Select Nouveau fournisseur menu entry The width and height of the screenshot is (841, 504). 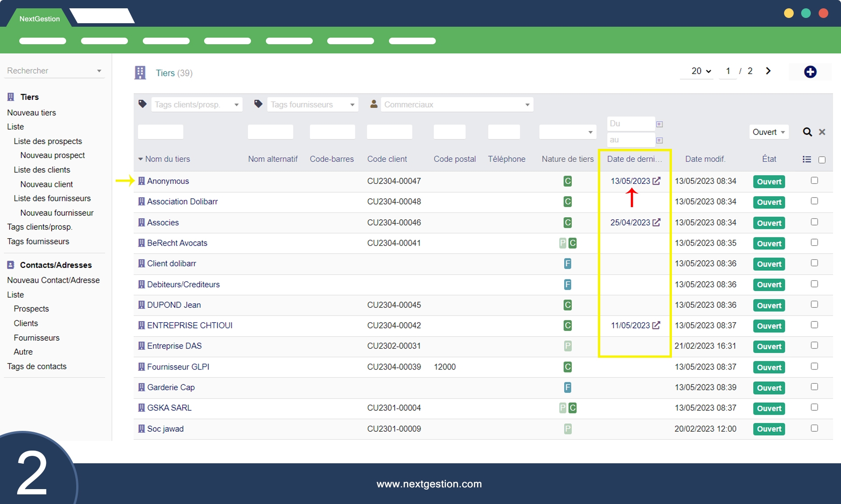point(57,213)
